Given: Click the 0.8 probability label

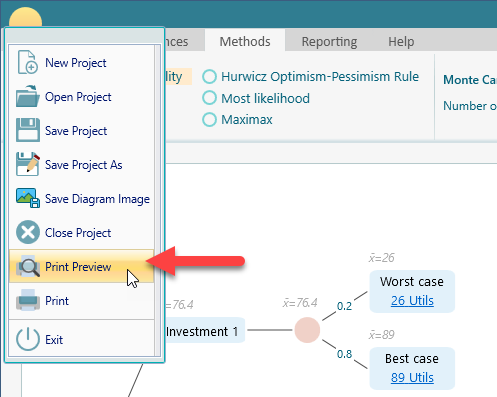Looking at the screenshot, I should (x=344, y=354).
